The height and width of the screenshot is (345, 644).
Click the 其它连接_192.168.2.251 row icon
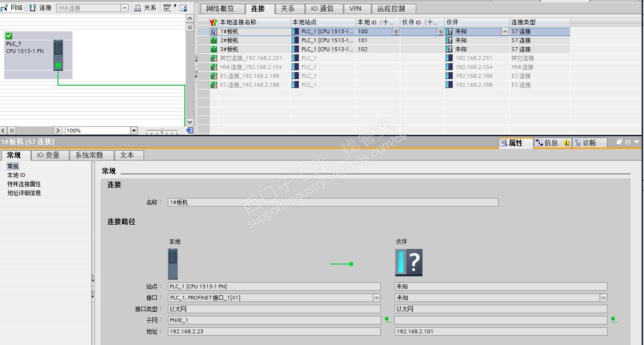pos(214,58)
